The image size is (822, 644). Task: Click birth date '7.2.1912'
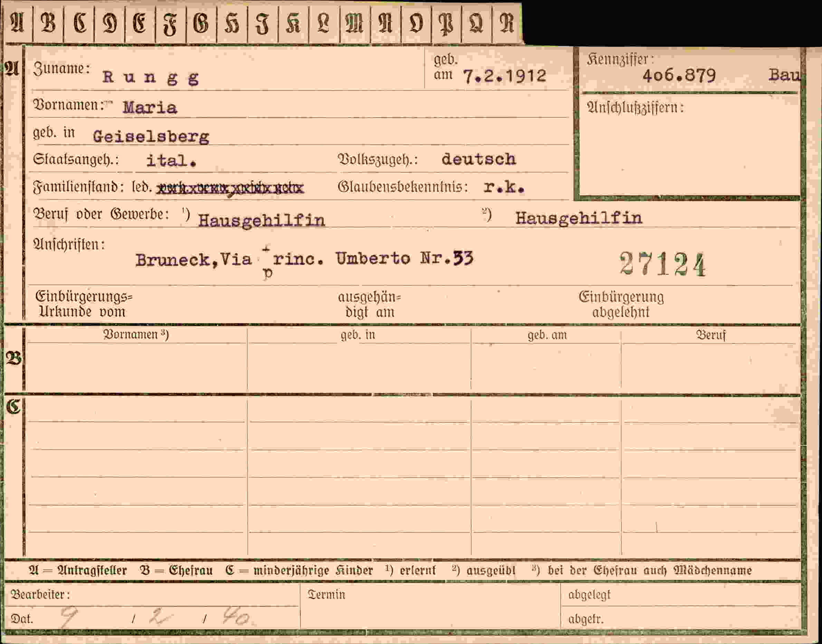click(x=504, y=76)
